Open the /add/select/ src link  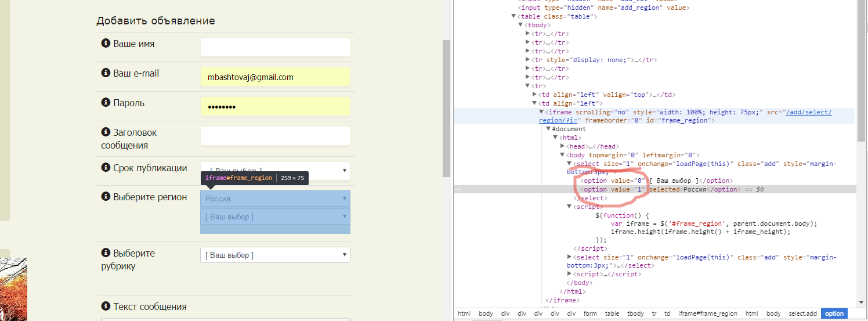point(808,112)
